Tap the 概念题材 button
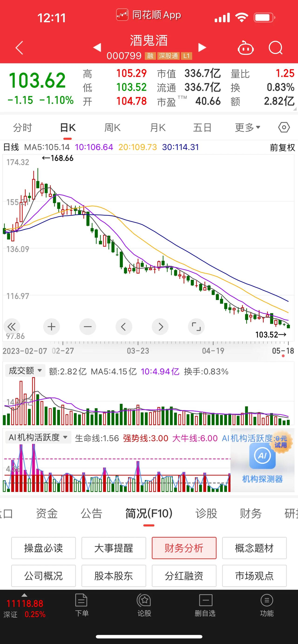The height and width of the screenshot is (644, 298). (x=254, y=548)
